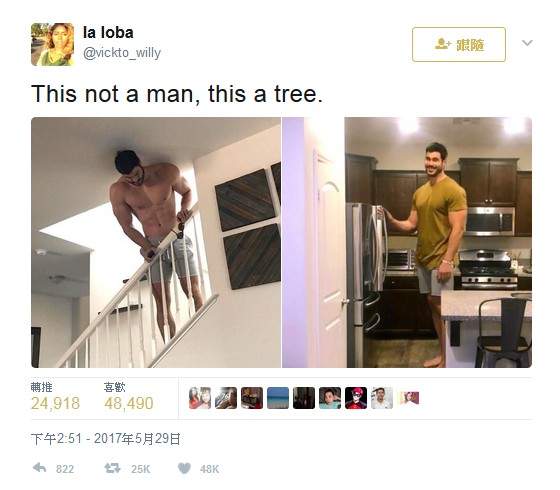Click first liker avatar in the row
Viewport: 560px width, 490px height.
point(200,398)
